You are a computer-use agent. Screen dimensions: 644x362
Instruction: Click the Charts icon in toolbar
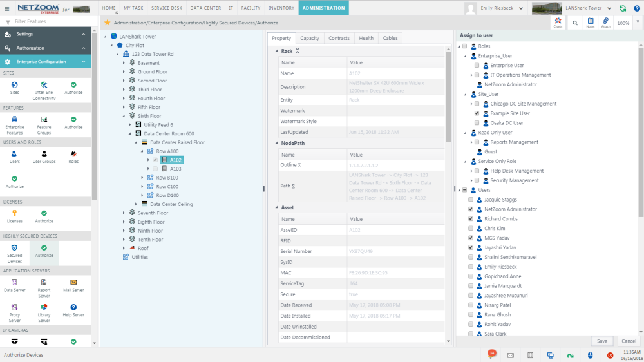pyautogui.click(x=558, y=23)
